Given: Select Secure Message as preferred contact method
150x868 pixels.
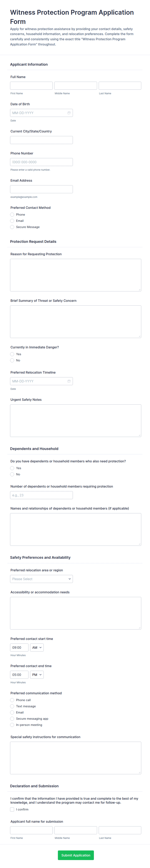Looking at the screenshot, I should click(12, 227).
